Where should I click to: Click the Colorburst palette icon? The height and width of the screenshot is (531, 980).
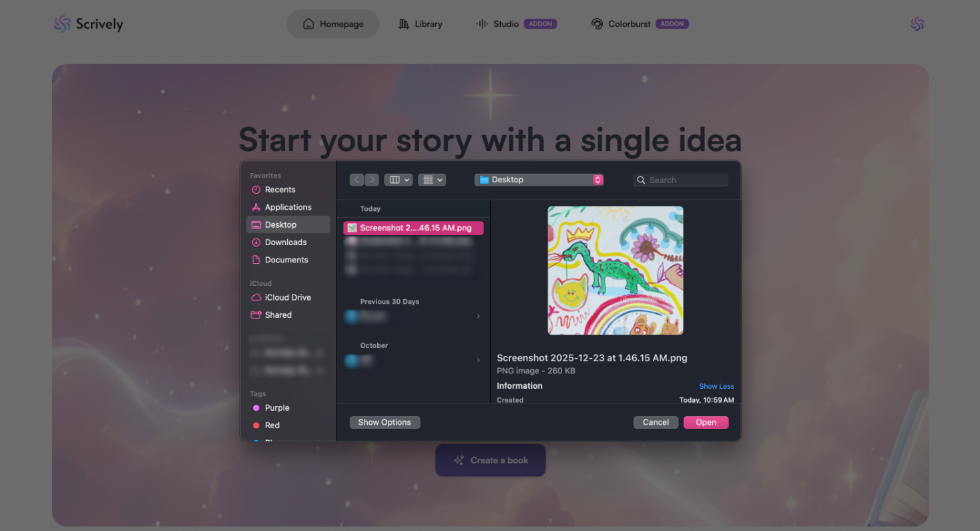coord(597,24)
